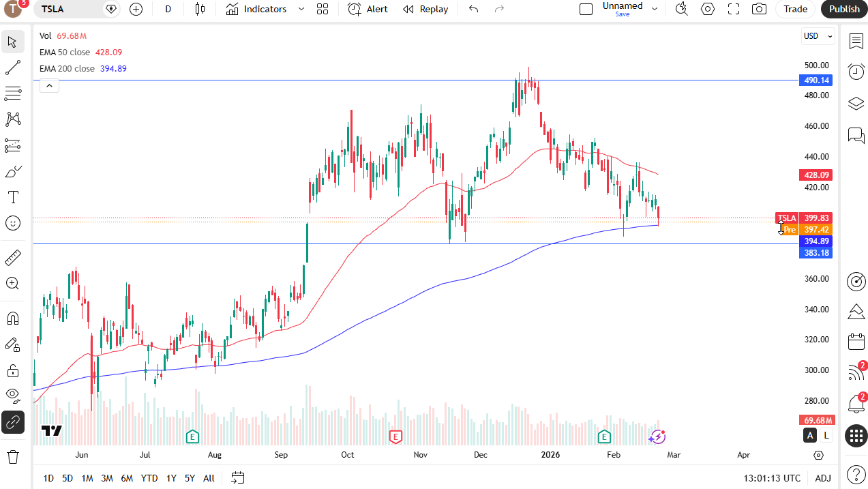
Task: Open the alerts clock panel
Action: 856,71
